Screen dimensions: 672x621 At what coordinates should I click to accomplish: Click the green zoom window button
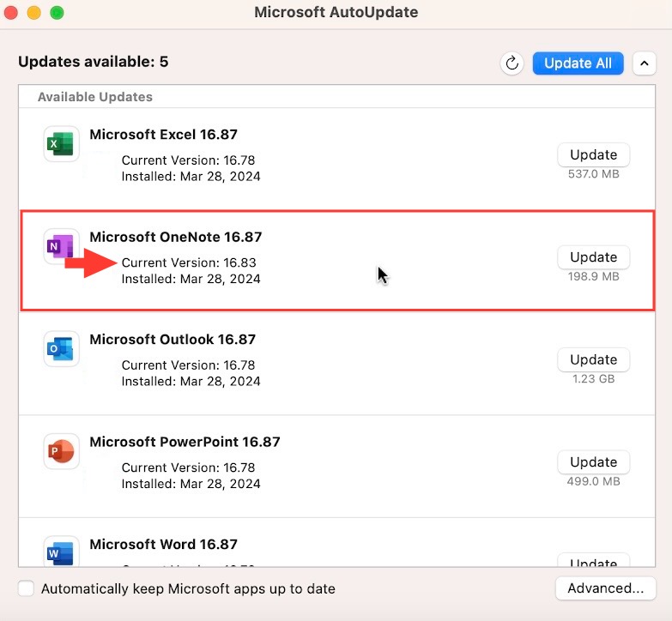pyautogui.click(x=57, y=13)
